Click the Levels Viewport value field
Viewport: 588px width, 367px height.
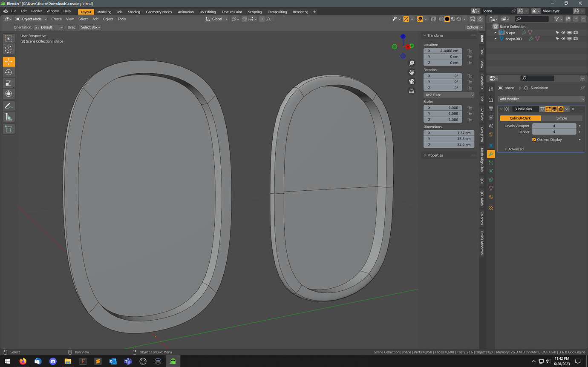554,126
